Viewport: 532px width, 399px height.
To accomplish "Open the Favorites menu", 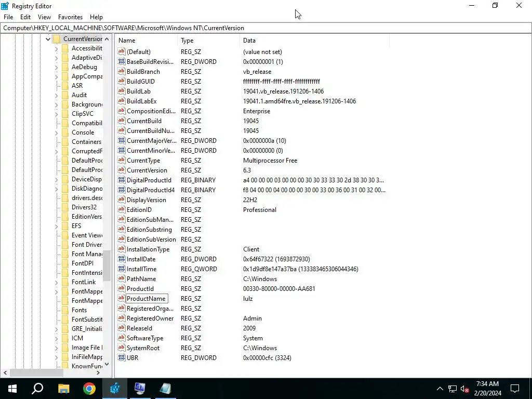I will (x=70, y=17).
